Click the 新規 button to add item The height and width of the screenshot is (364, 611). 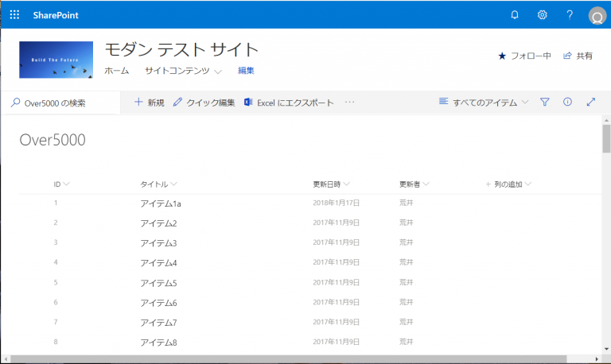point(149,103)
